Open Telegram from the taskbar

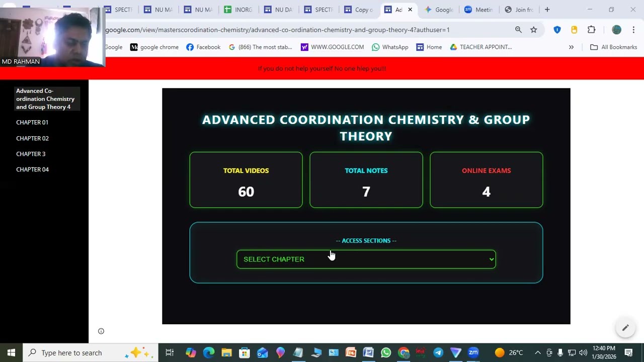coord(438,352)
